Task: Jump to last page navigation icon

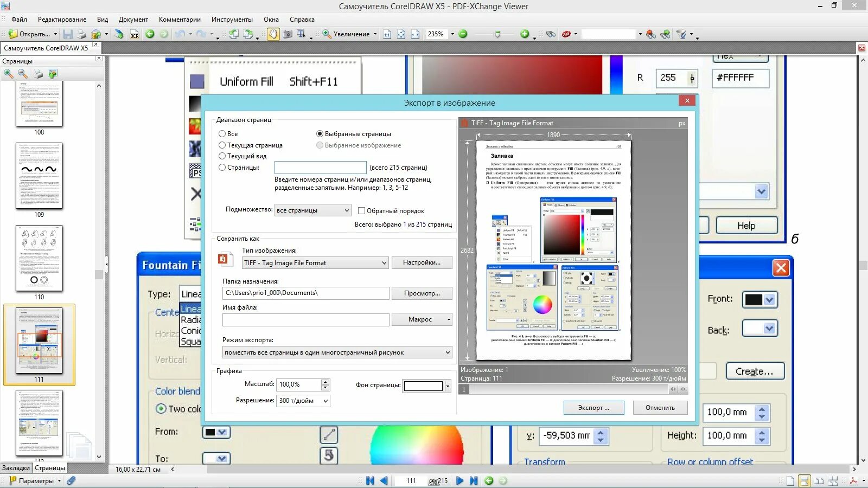Action: [x=474, y=480]
